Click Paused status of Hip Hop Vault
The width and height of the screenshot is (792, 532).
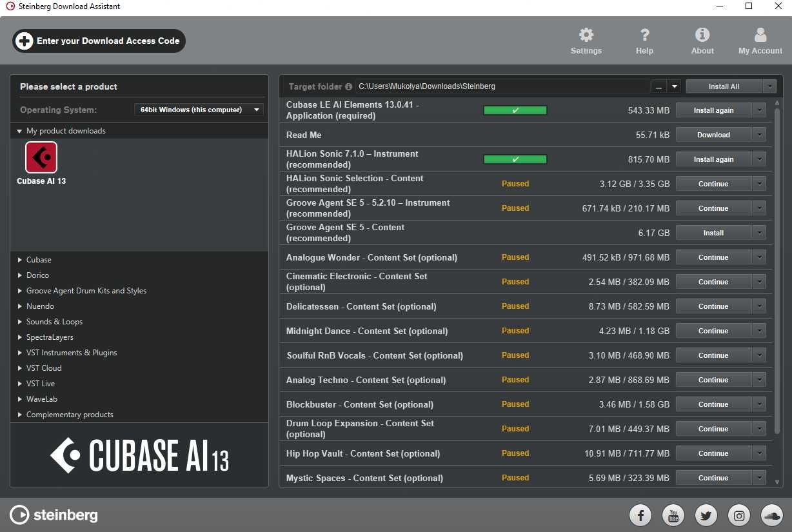515,453
